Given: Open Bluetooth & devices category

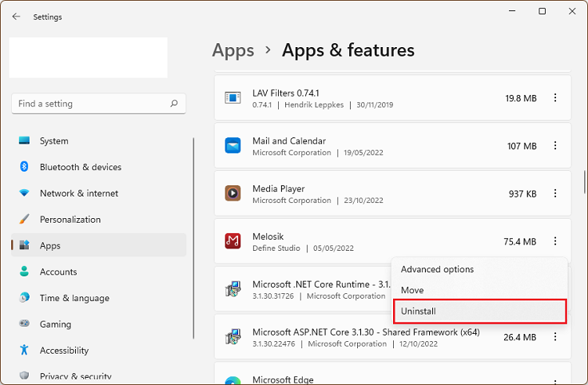Looking at the screenshot, I should (x=98, y=167).
